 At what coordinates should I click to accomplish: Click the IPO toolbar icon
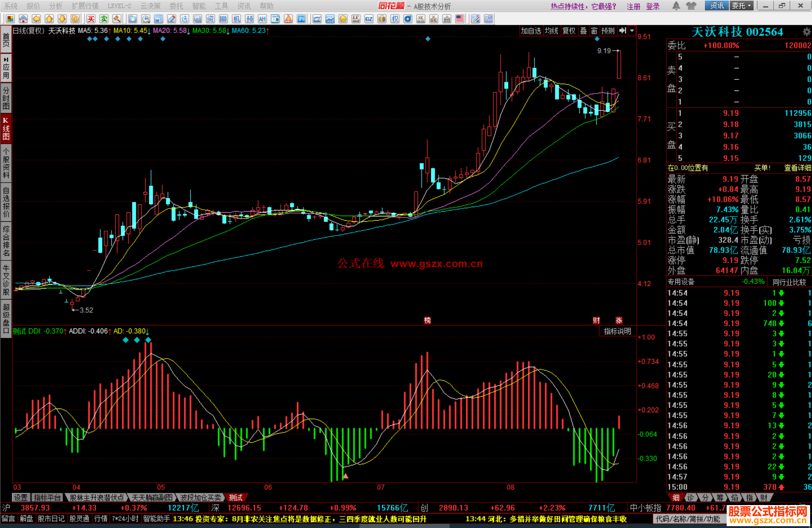click(301, 19)
